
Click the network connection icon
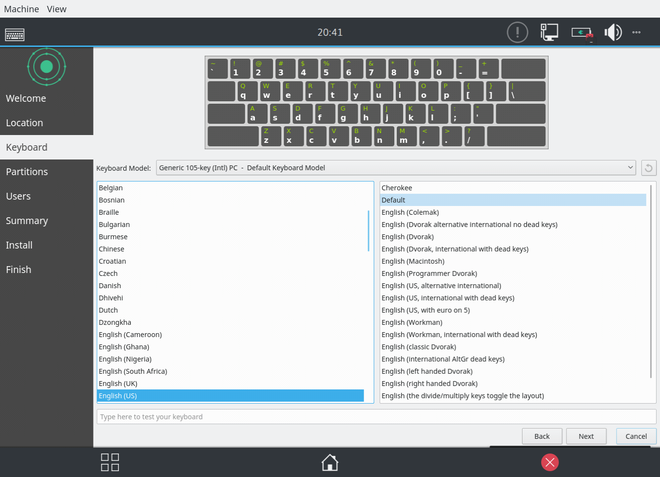pyautogui.click(x=549, y=32)
